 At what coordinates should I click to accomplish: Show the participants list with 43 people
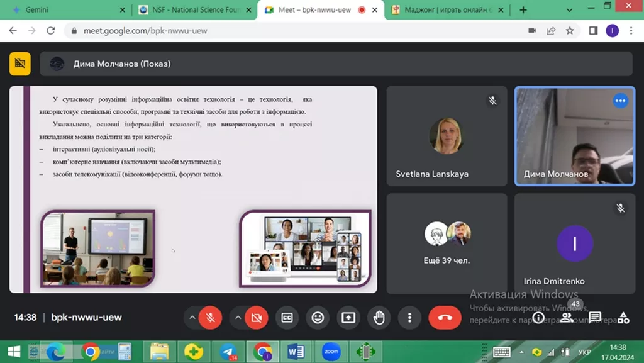567,317
